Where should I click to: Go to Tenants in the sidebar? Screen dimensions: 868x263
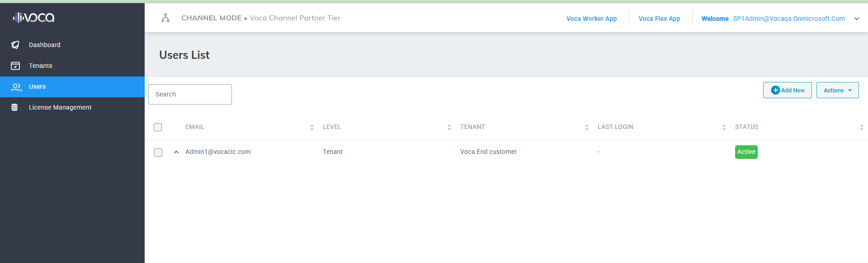point(41,66)
